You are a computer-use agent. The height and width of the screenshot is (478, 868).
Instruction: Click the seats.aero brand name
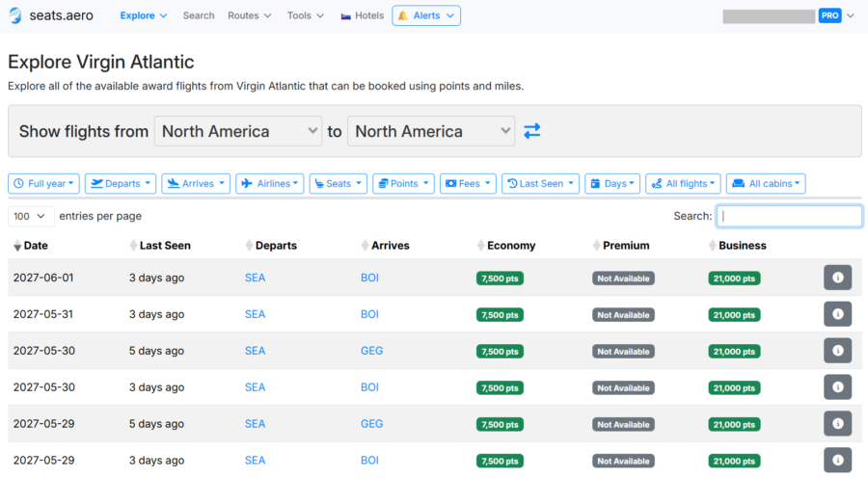(x=62, y=15)
